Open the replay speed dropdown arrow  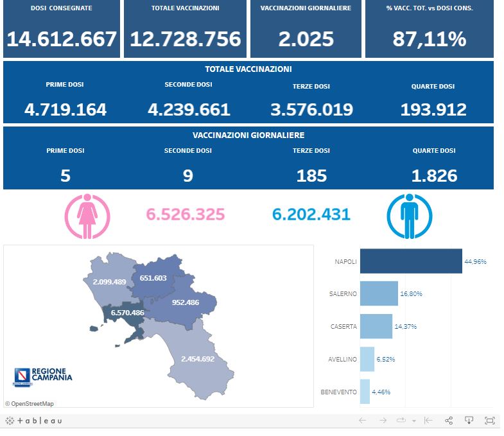coord(414,421)
